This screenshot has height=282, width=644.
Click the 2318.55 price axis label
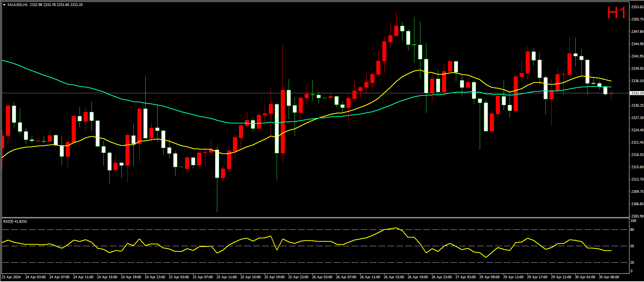[x=637, y=155]
